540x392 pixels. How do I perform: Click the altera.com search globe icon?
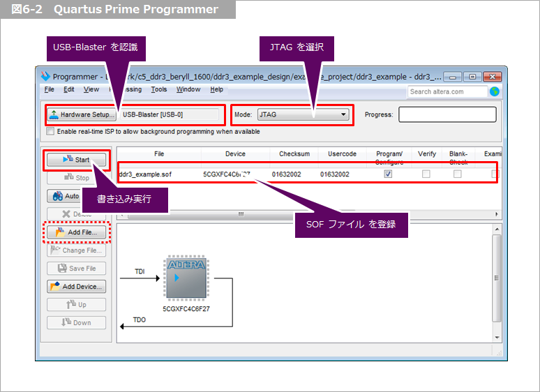click(495, 91)
